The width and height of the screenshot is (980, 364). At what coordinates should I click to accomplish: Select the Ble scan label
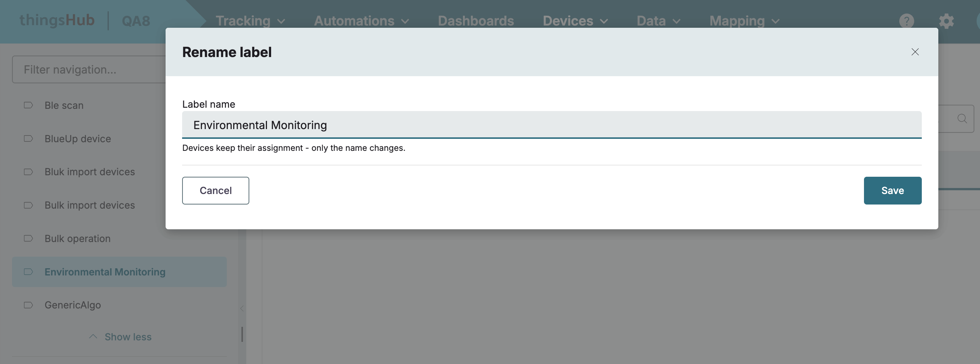pyautogui.click(x=64, y=105)
